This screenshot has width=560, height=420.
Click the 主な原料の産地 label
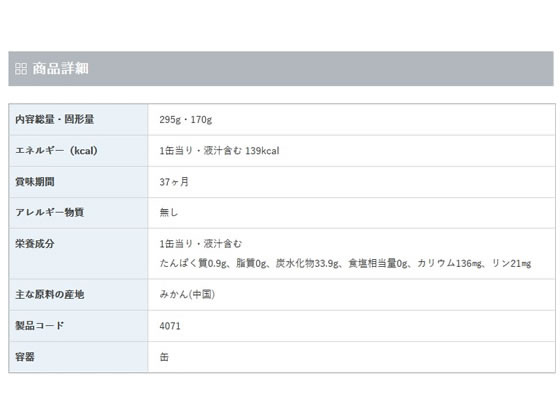(50, 295)
